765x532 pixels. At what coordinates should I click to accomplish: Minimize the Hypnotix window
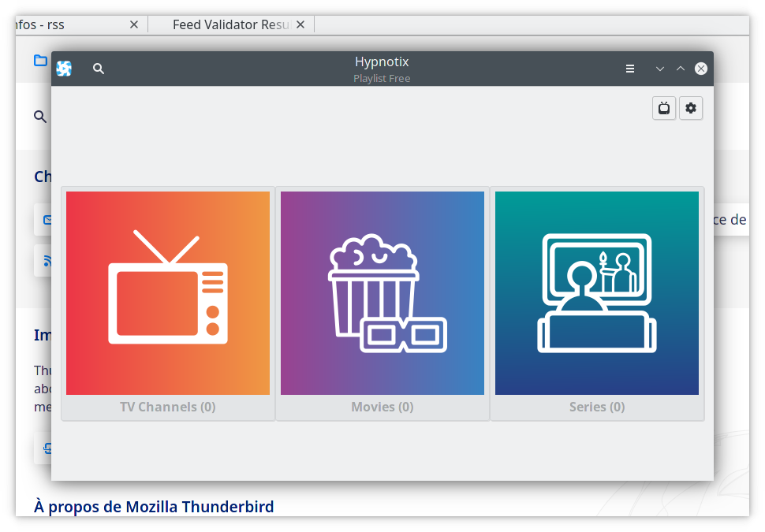pos(660,69)
